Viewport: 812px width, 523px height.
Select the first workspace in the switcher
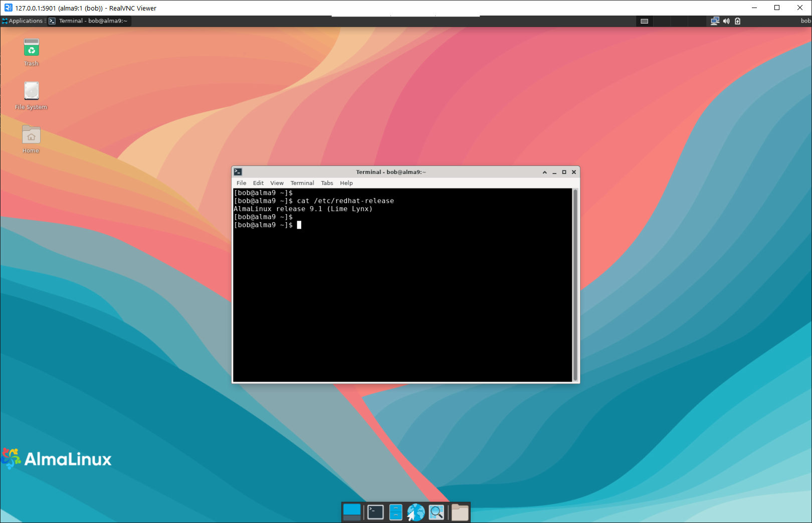pyautogui.click(x=645, y=21)
